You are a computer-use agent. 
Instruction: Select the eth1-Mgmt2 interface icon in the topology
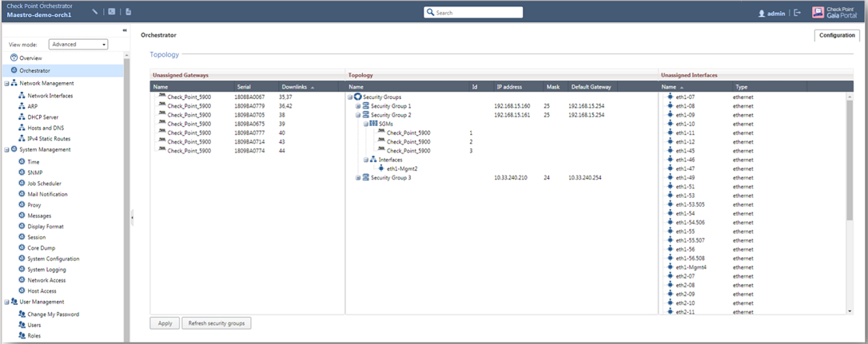point(381,168)
